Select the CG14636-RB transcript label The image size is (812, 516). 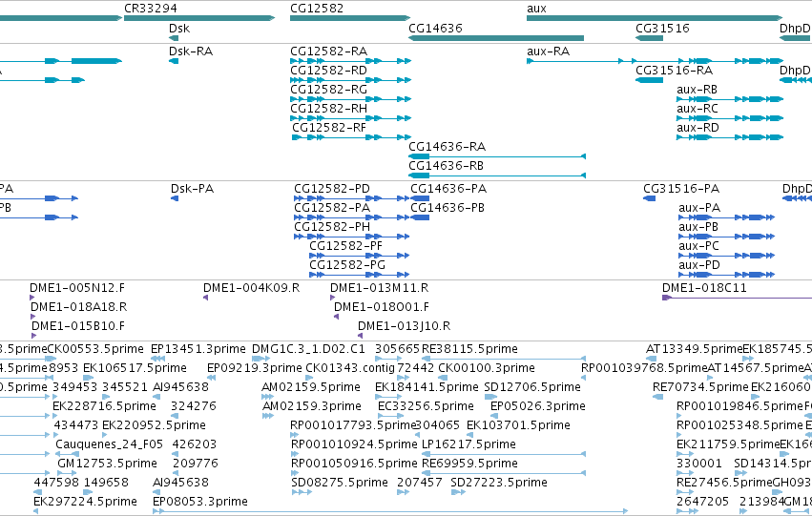tap(446, 166)
